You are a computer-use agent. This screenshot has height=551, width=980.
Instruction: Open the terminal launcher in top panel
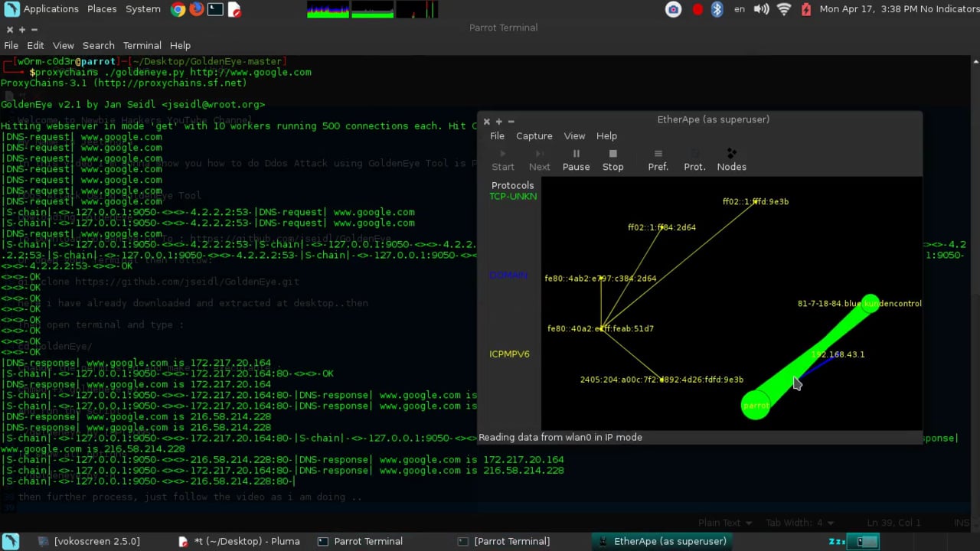(215, 9)
